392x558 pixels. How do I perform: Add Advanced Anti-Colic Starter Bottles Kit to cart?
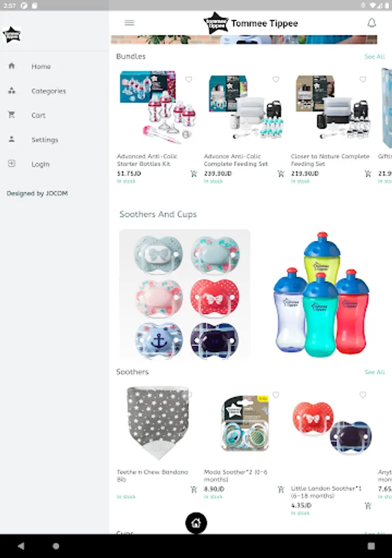194,174
